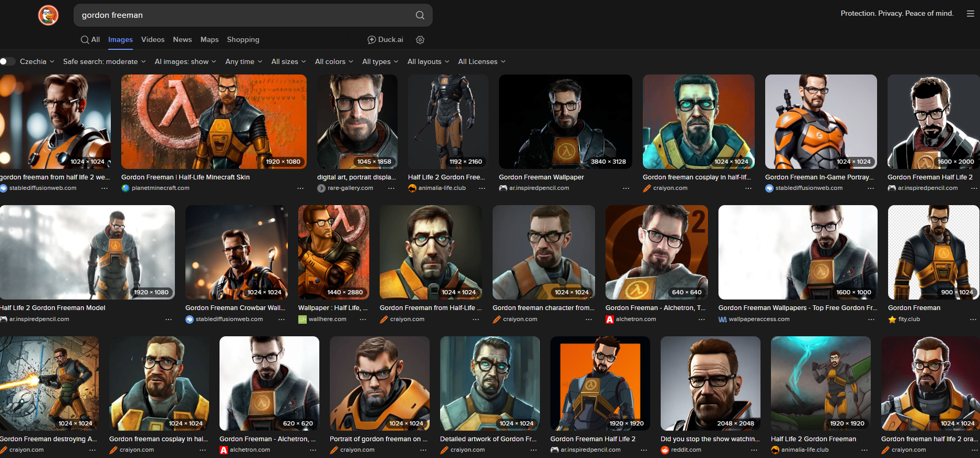The image size is (980, 458).
Task: Open more options for Gordon Freeman from Half-Life result
Action: click(x=476, y=319)
